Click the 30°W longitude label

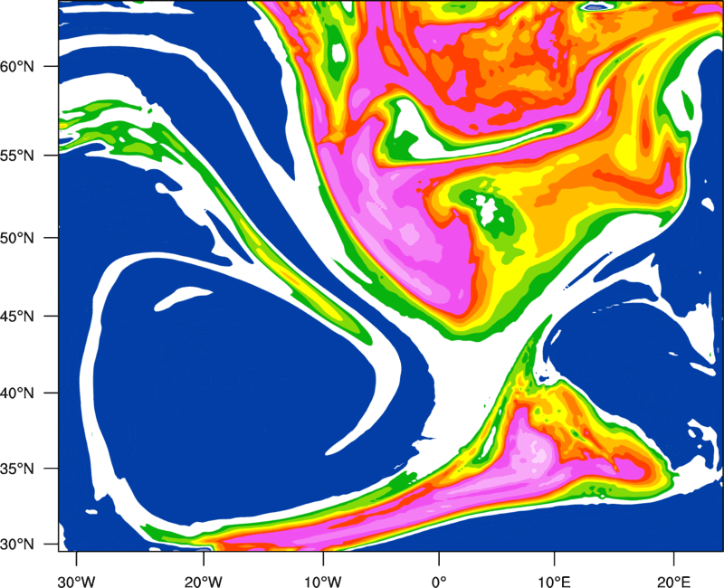pyautogui.click(x=76, y=582)
